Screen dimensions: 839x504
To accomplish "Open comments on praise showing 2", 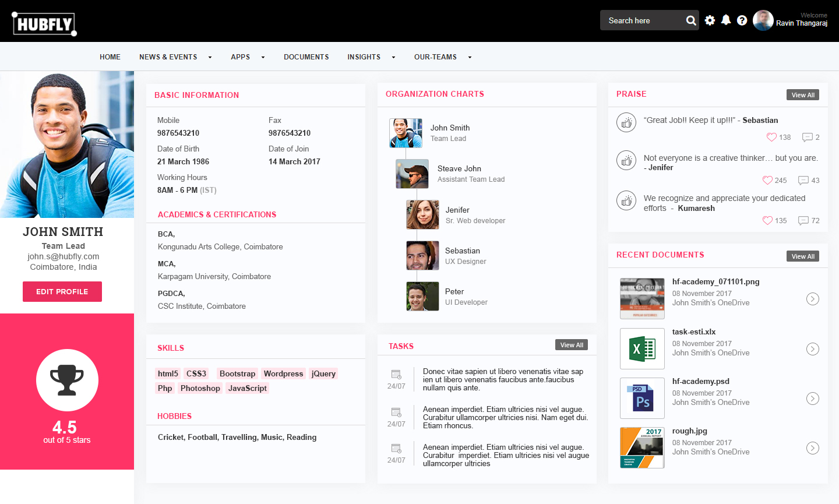I will [x=807, y=138].
